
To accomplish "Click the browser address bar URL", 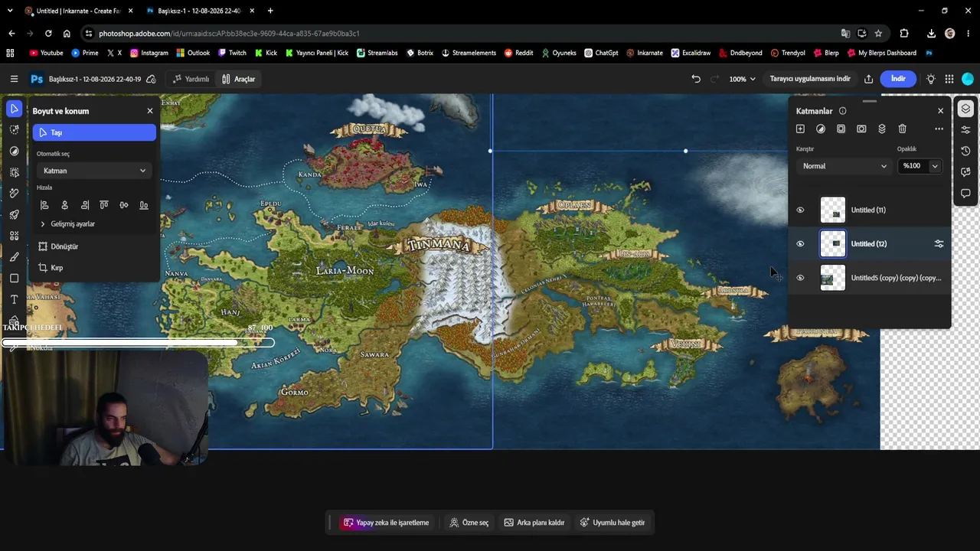I will [x=229, y=34].
